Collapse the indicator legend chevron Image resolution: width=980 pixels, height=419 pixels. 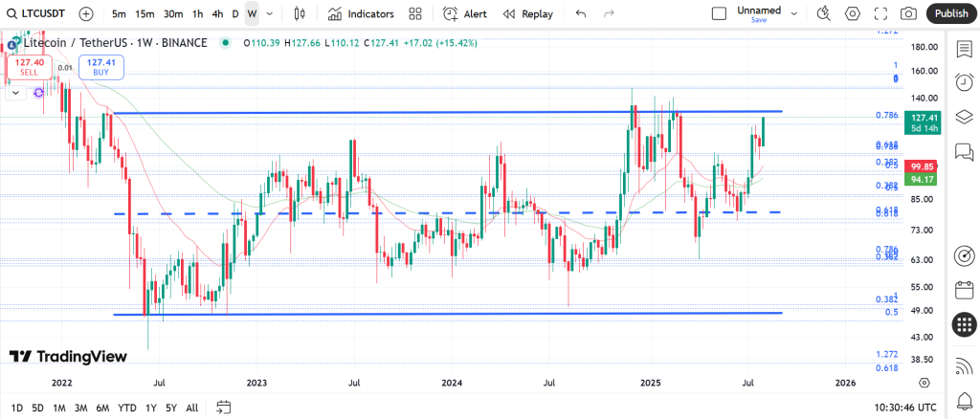[15, 93]
